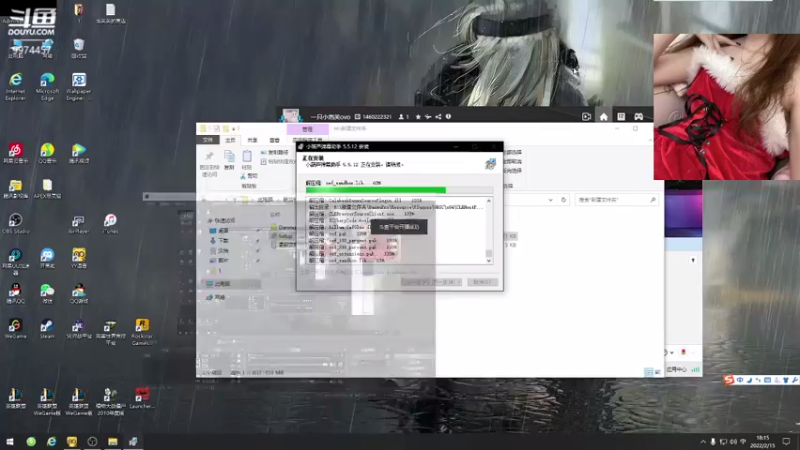Launch Wallpaper Engine from the desktop
Image resolution: width=800 pixels, height=450 pixels.
click(x=79, y=86)
